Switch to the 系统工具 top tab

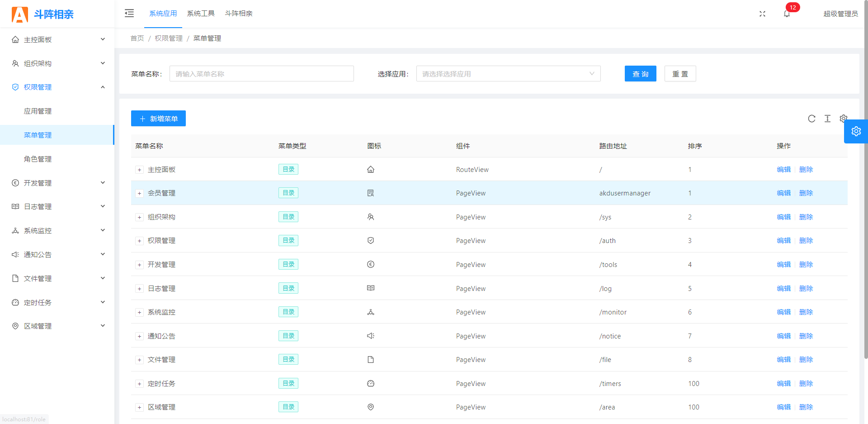click(x=201, y=14)
